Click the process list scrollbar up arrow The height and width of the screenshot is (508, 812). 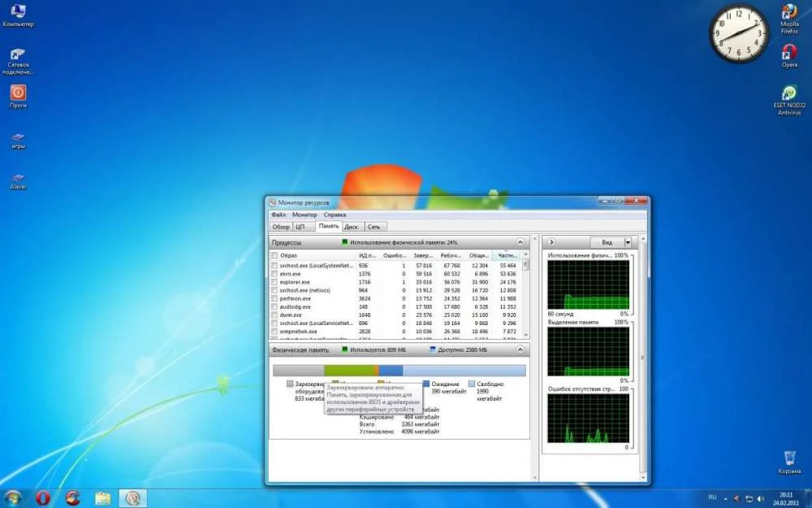(x=525, y=254)
